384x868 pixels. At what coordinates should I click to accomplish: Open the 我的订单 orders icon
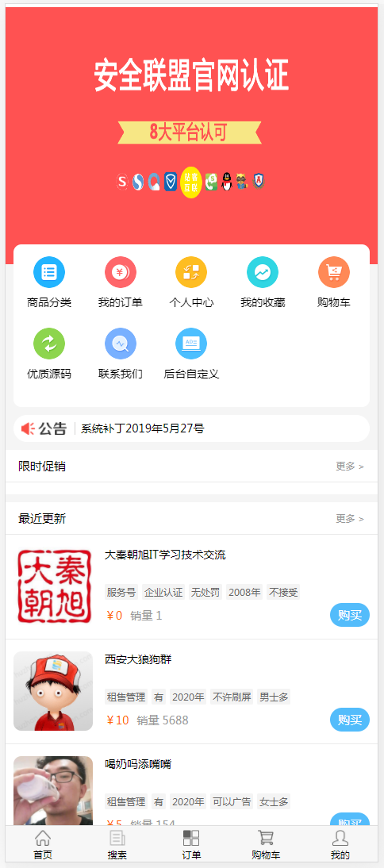121,272
